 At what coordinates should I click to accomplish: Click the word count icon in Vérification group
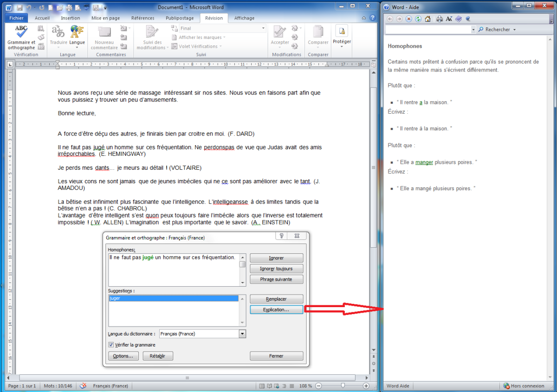pos(41,46)
